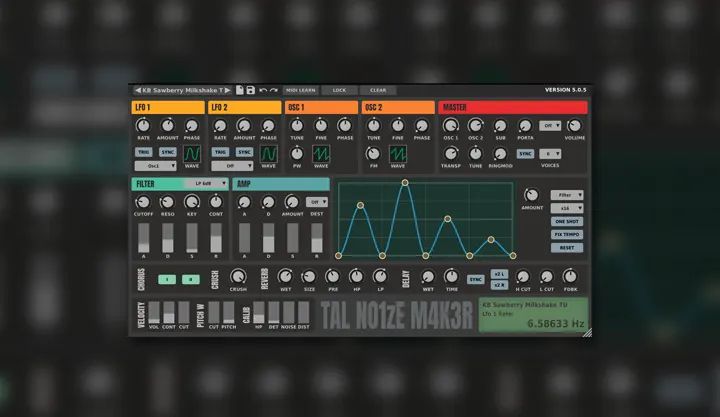Click the OSC 1 waveform display
720x417 pixels.
(x=321, y=153)
